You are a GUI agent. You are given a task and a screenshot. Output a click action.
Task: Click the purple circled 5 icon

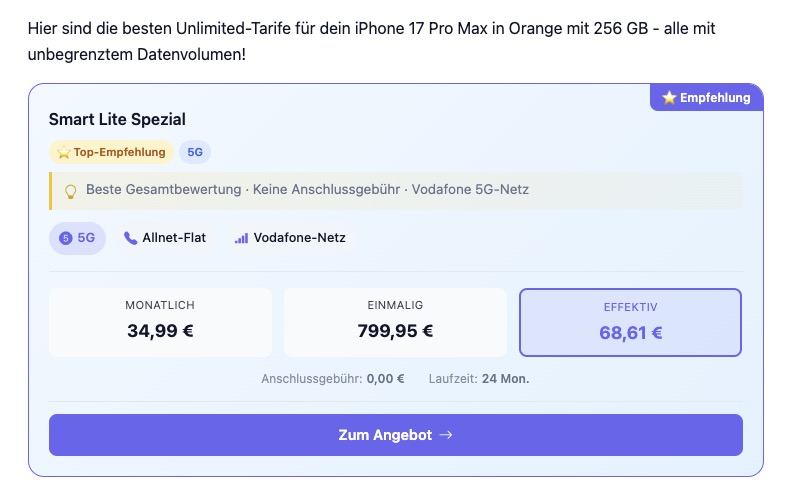coord(66,238)
